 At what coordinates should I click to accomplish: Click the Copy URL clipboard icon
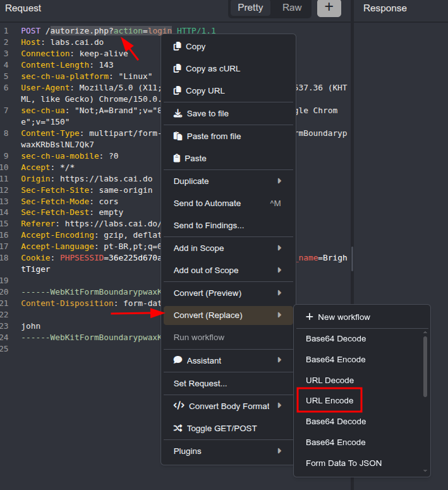click(177, 90)
